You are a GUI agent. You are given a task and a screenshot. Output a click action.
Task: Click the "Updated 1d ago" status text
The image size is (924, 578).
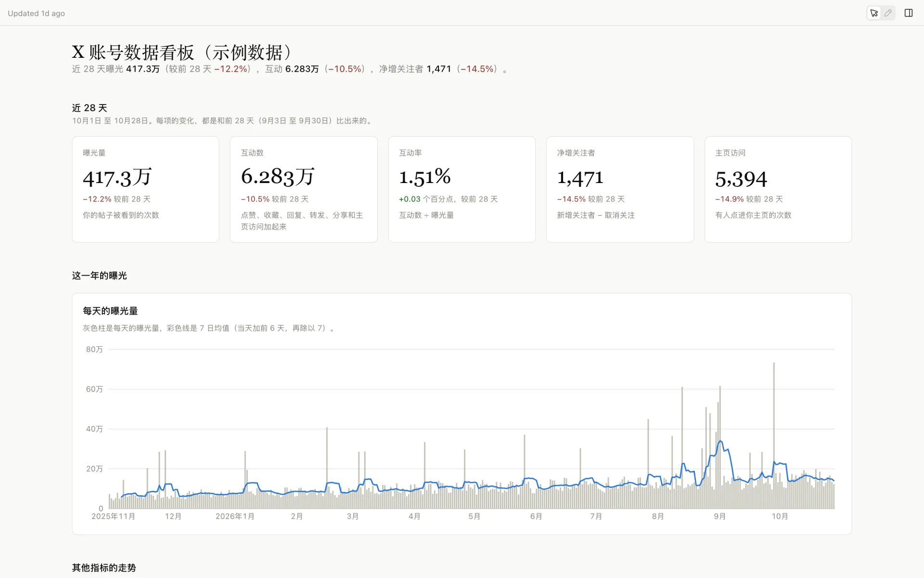(36, 13)
